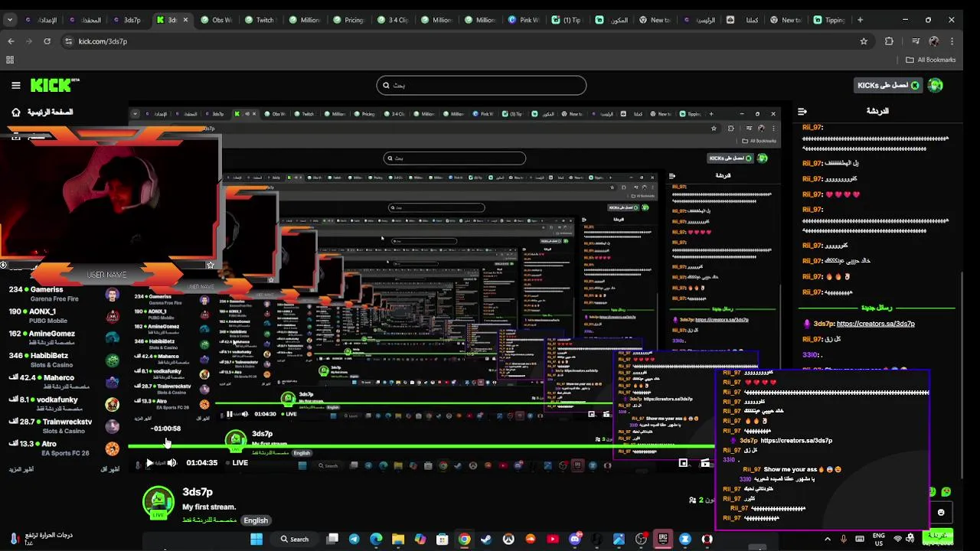Switch to the Twitch browser tab
This screenshot has height=551, width=980.
tap(260, 20)
